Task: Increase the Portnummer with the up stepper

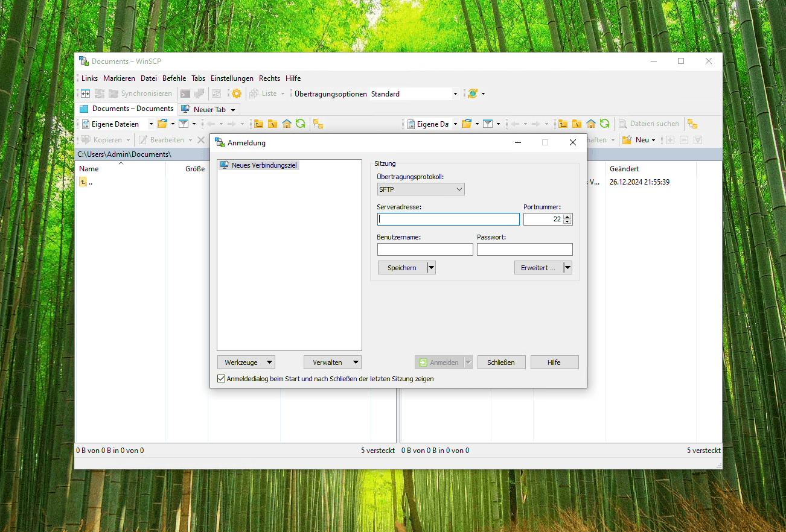Action: tap(566, 216)
